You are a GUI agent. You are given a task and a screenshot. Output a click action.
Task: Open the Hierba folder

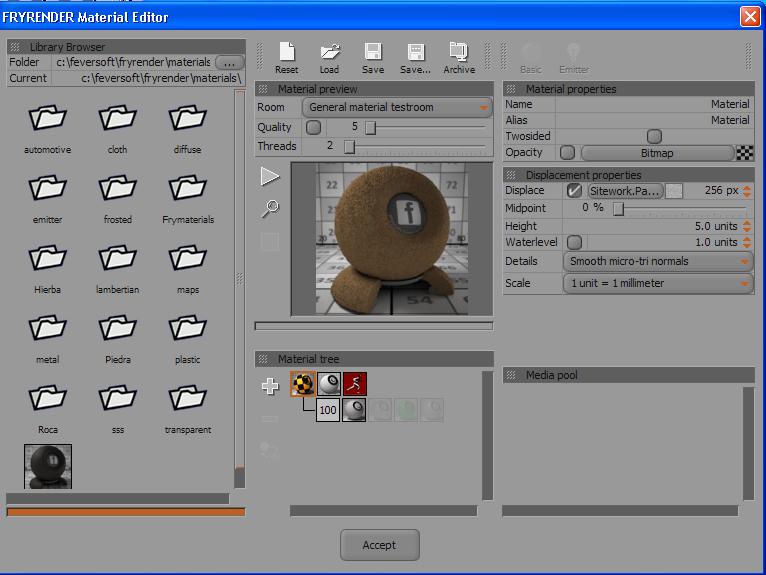(x=47, y=268)
